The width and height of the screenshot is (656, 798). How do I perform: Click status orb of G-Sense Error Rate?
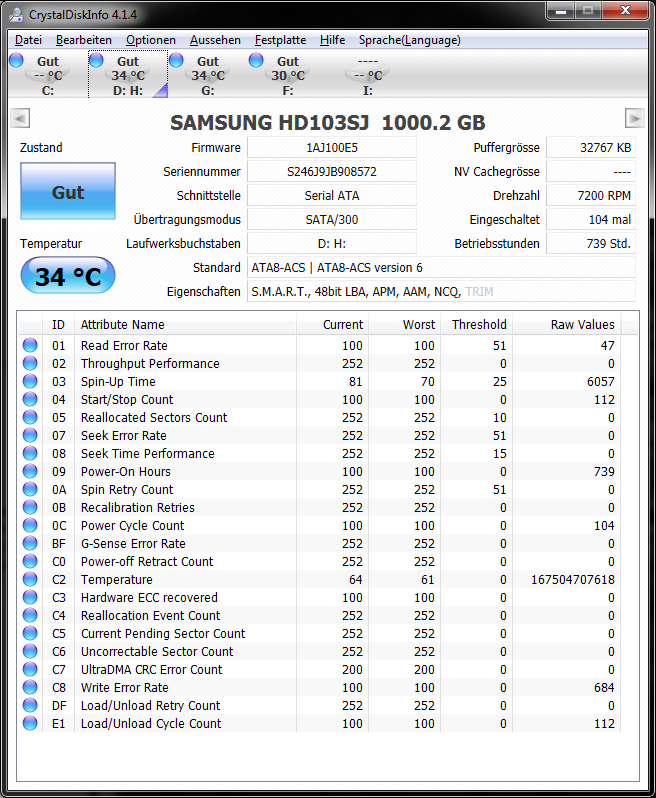30,543
